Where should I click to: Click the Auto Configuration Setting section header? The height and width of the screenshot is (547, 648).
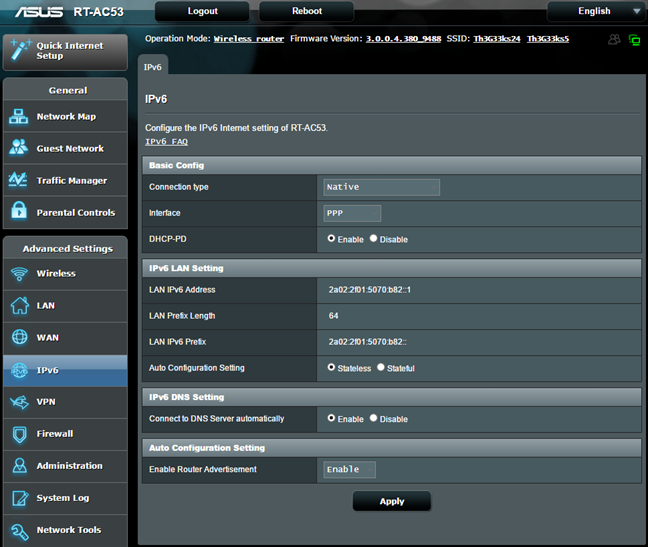pyautogui.click(x=392, y=448)
